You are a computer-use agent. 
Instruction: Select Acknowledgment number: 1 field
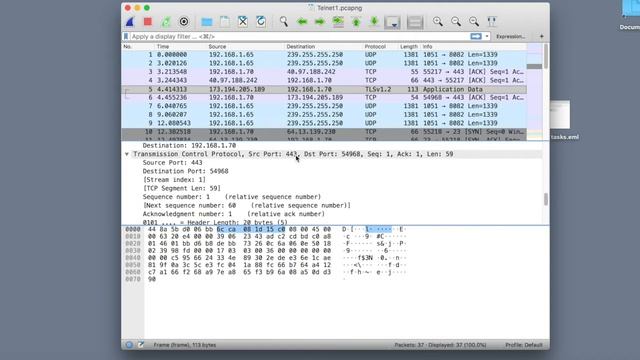pyautogui.click(x=233, y=214)
